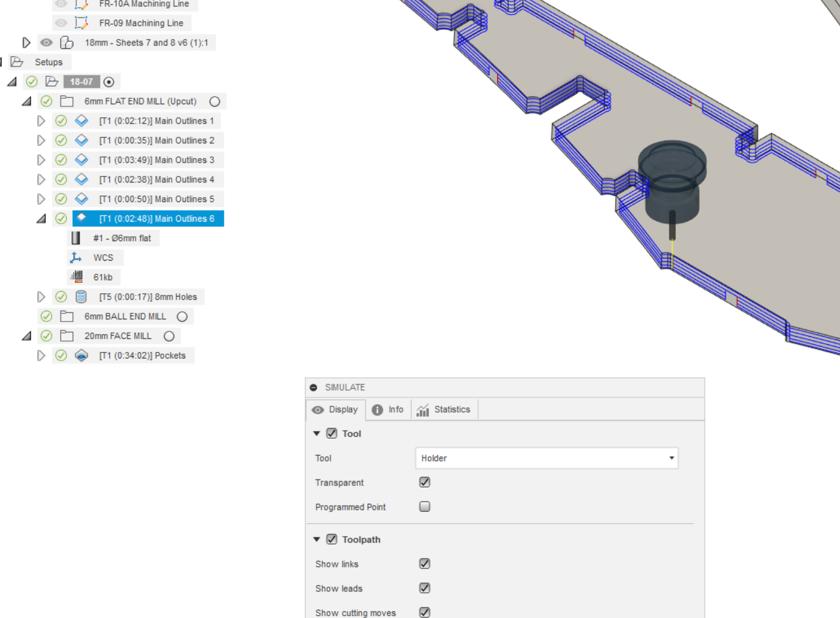Open the Info tab in Simulate
Viewport: 840px width, 618px height.
coord(388,409)
